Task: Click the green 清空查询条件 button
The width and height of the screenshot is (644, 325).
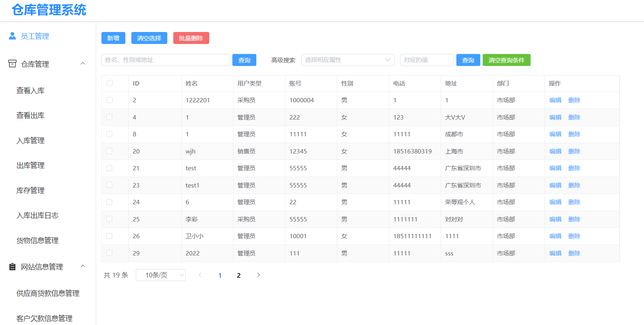Action: 507,60
